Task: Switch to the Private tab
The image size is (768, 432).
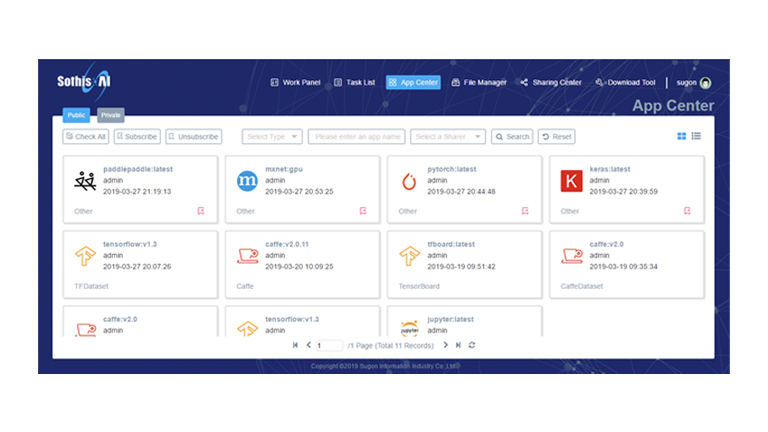Action: pos(110,115)
